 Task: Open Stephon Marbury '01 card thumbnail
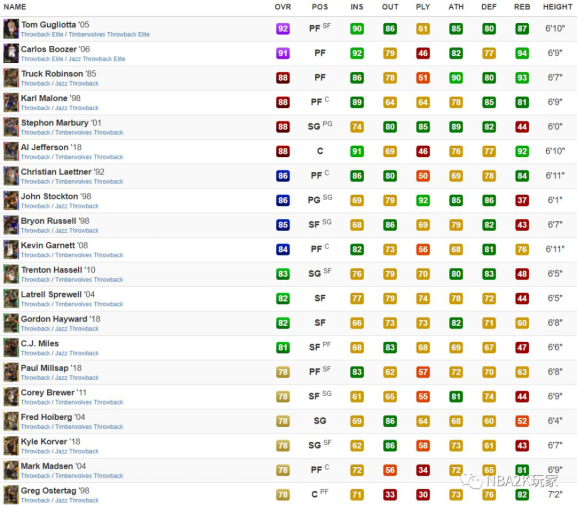tap(11, 127)
